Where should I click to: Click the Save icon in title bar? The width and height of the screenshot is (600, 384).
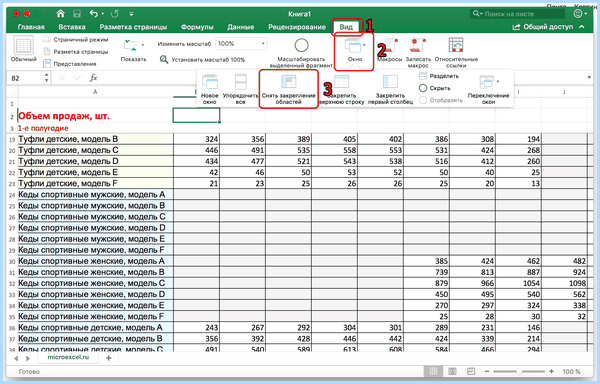coord(77,14)
